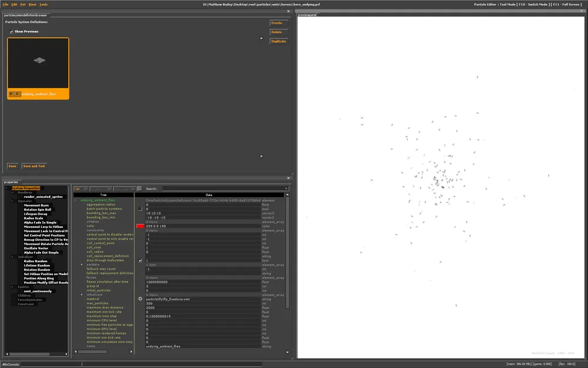This screenshot has height=368, width=588.
Task: Click the Save and Test button
Action: click(x=34, y=166)
